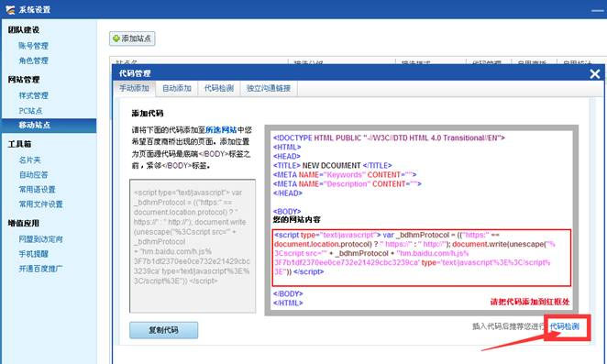
Task: Open 角色管理 in sidebar
Action: pos(33,61)
